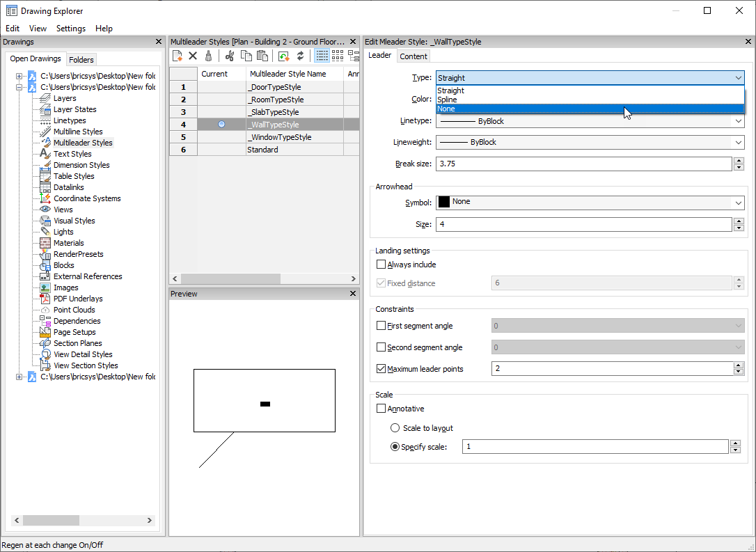The width and height of the screenshot is (756, 552).
Task: Click the Purge brush icon
Action: click(208, 56)
